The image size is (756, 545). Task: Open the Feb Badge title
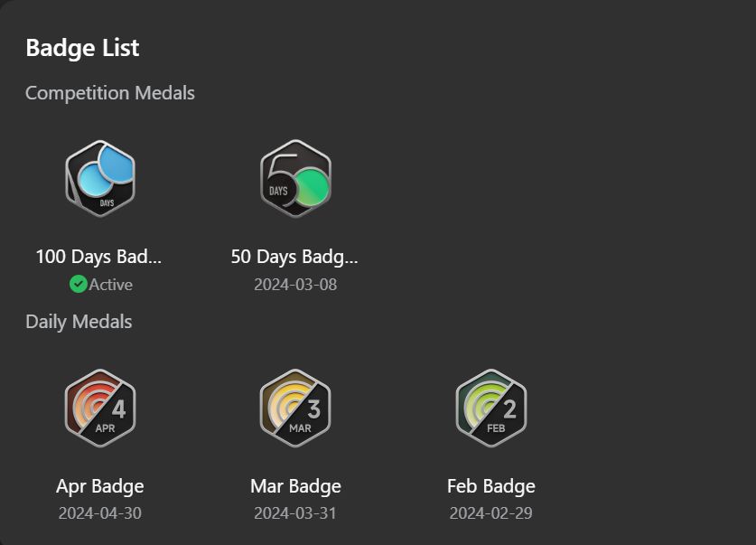491,486
